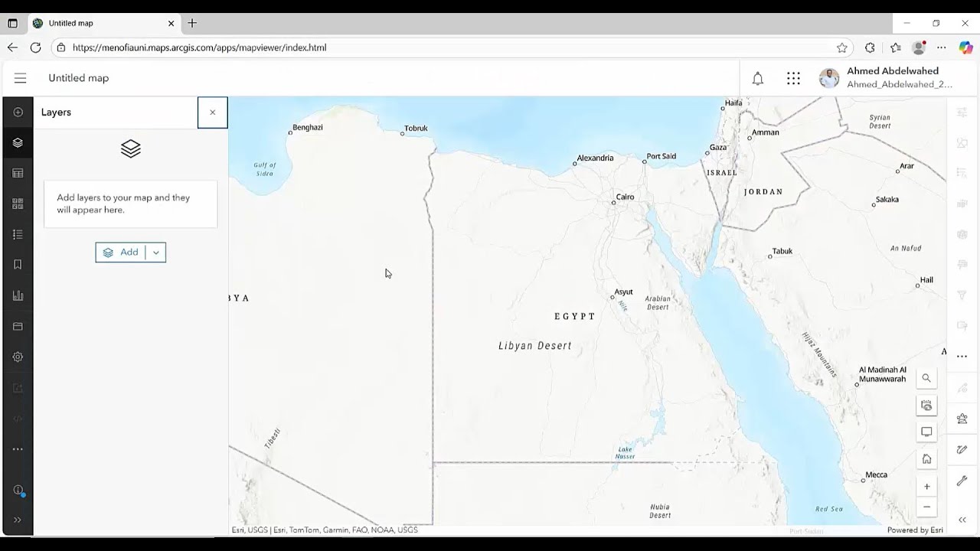Click the Asyut city label
This screenshot has height=551, width=980.
623,292
